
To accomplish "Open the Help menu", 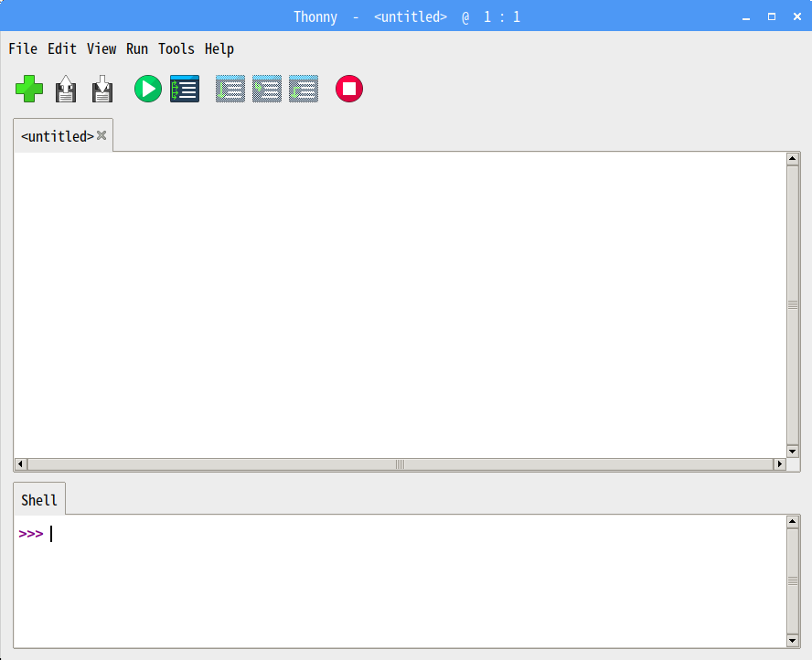I will point(219,48).
